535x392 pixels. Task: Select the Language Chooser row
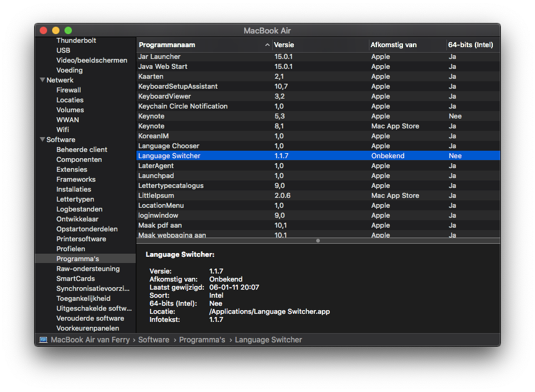(x=319, y=146)
